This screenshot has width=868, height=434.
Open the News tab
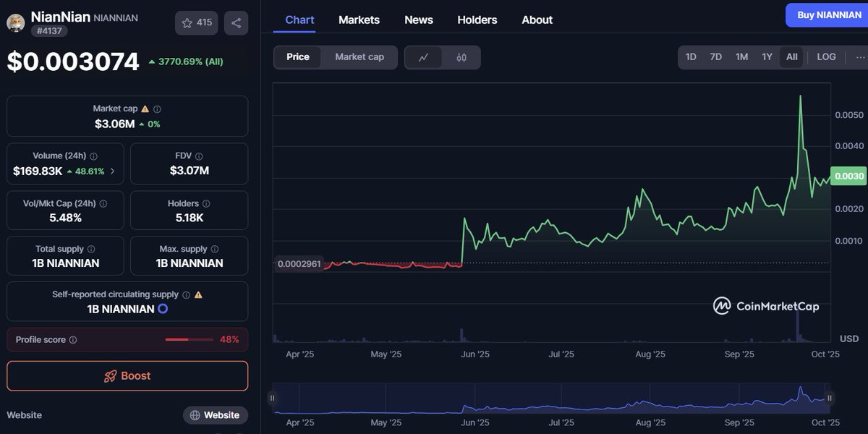tap(419, 20)
